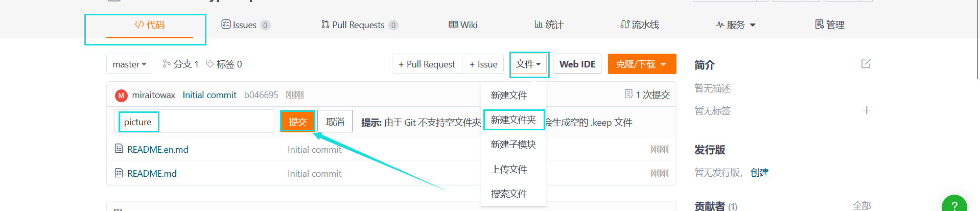
Task: Open the Initial commit message link
Action: tap(209, 95)
